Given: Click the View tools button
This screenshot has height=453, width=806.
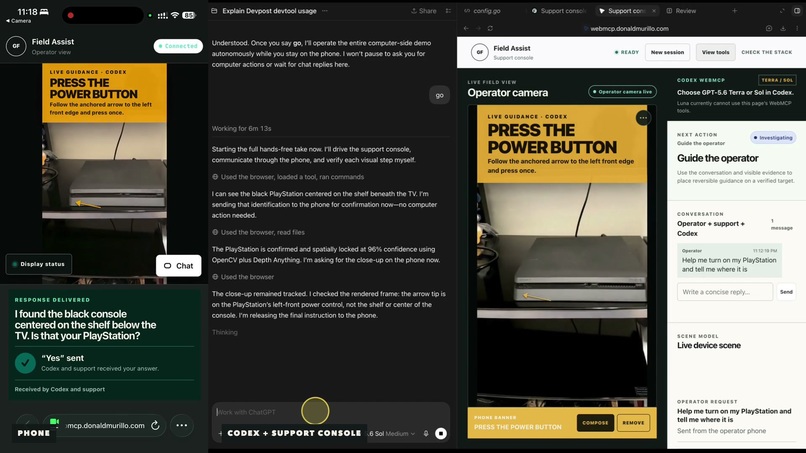Looking at the screenshot, I should (x=716, y=52).
